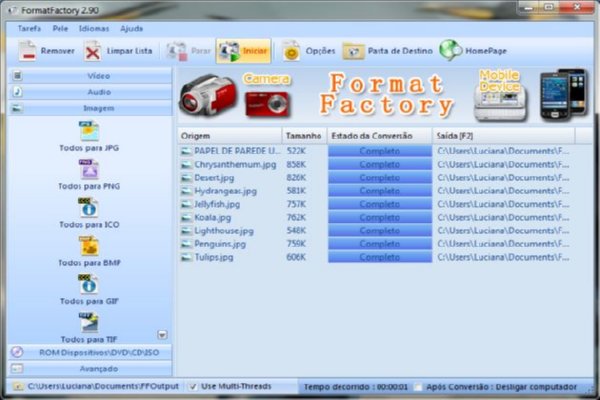Click output path of Koala.jpg row
This screenshot has width=600, height=400.
[x=503, y=218]
